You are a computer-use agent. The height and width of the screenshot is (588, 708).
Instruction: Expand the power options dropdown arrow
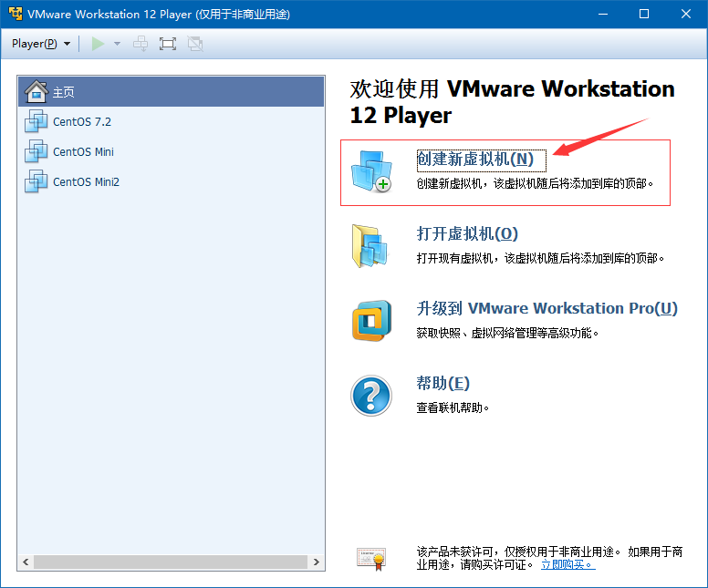117,44
